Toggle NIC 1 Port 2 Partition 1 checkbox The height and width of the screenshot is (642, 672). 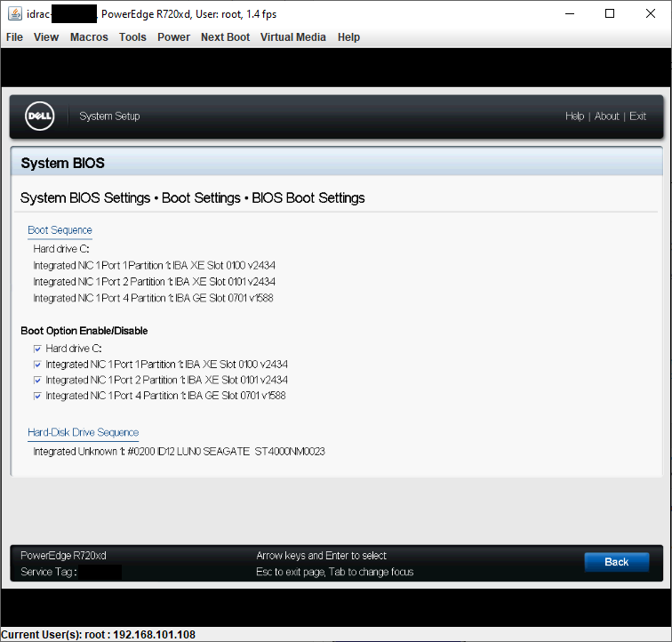click(x=37, y=381)
